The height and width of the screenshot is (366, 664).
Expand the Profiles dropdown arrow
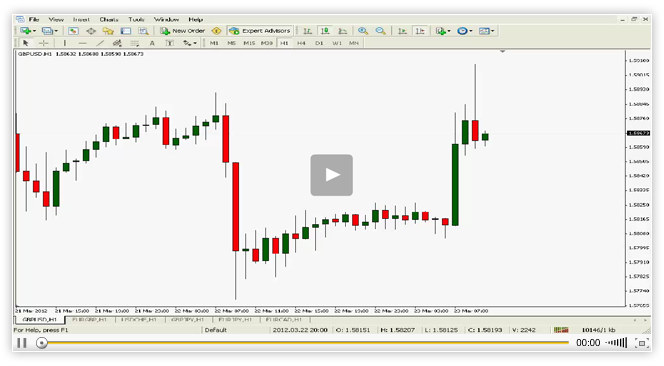click(56, 31)
